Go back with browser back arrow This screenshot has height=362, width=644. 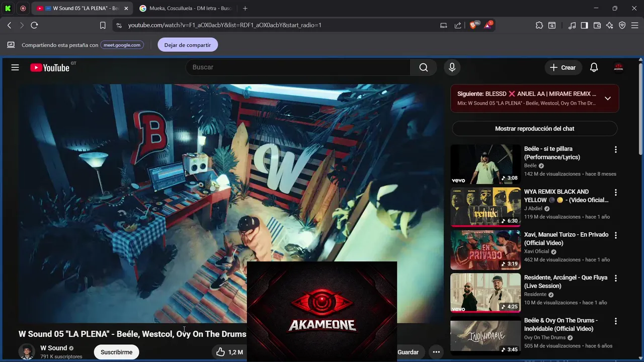point(9,25)
